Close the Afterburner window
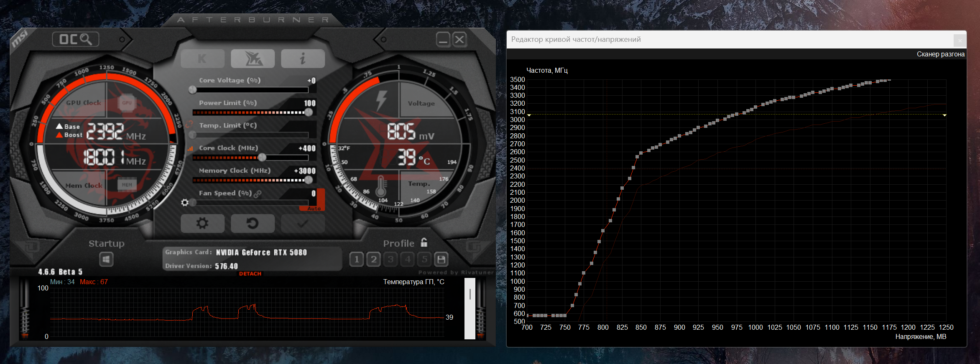Image resolution: width=980 pixels, height=364 pixels. coord(459,39)
